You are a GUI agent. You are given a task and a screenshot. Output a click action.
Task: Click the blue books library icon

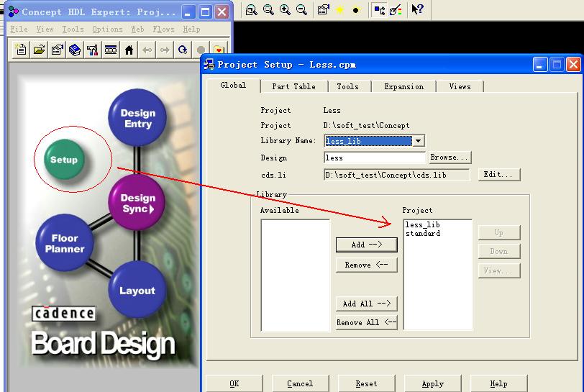(x=75, y=50)
